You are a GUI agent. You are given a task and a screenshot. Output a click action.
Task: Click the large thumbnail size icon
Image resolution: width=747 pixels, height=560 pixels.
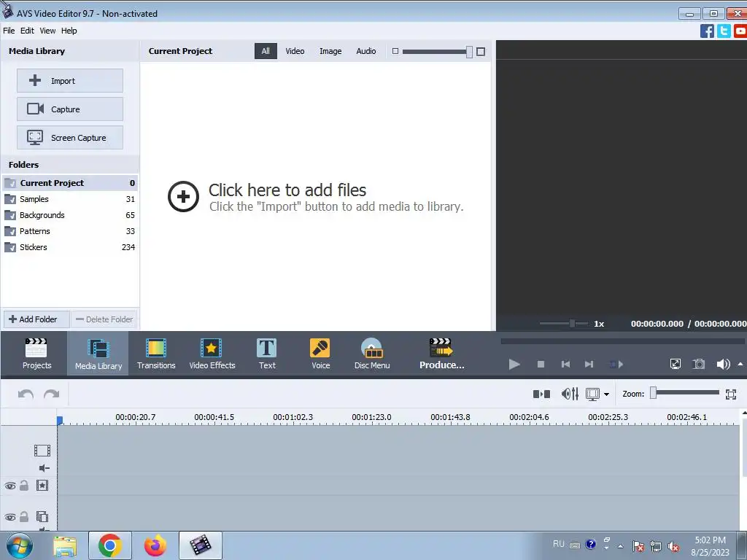[x=481, y=52]
